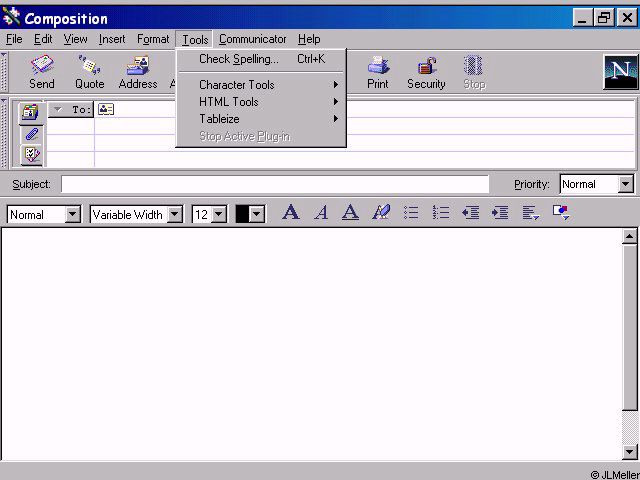
Task: Click the message scrollbar up arrow
Action: tap(630, 236)
